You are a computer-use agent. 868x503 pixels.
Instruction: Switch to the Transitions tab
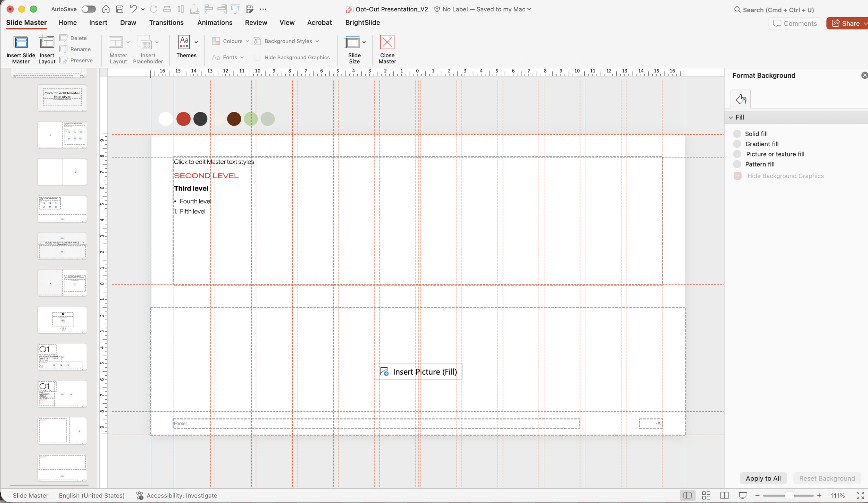pyautogui.click(x=166, y=23)
